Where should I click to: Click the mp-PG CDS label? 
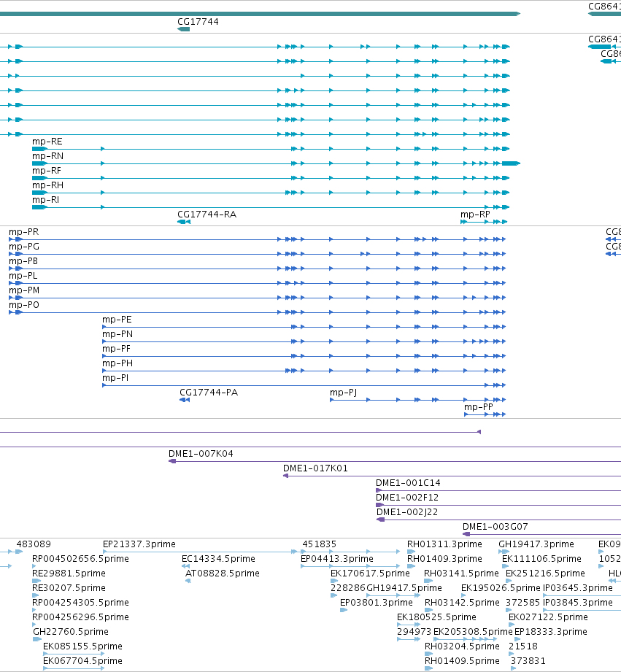point(24,247)
